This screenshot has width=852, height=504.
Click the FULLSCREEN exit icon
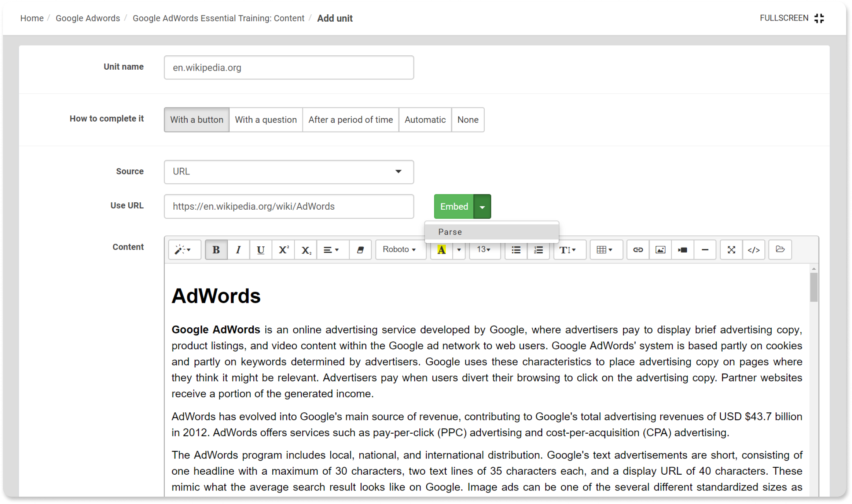(x=819, y=18)
